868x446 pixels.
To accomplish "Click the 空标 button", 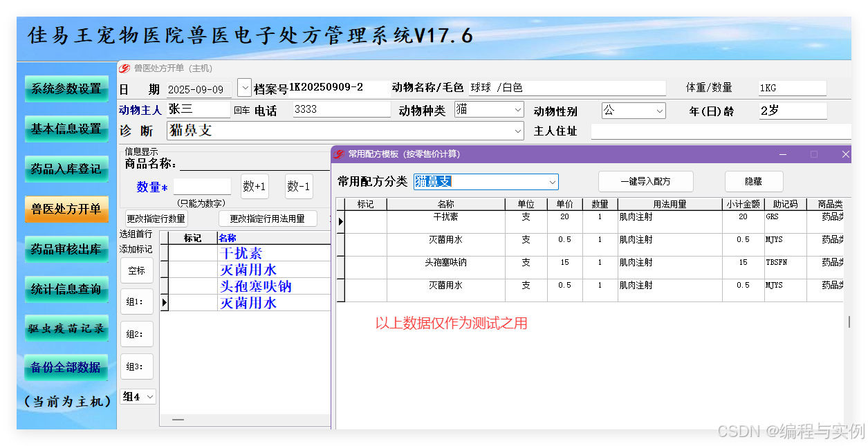I will pyautogui.click(x=137, y=270).
